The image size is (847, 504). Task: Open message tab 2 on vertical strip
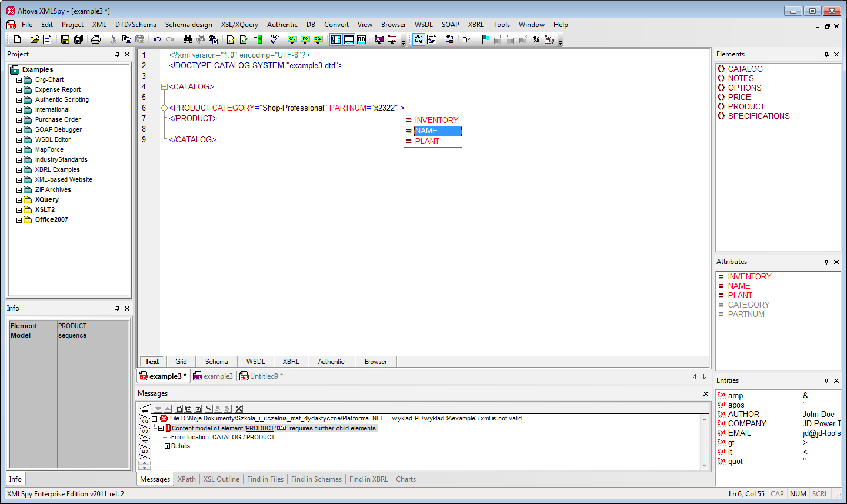pyautogui.click(x=145, y=421)
